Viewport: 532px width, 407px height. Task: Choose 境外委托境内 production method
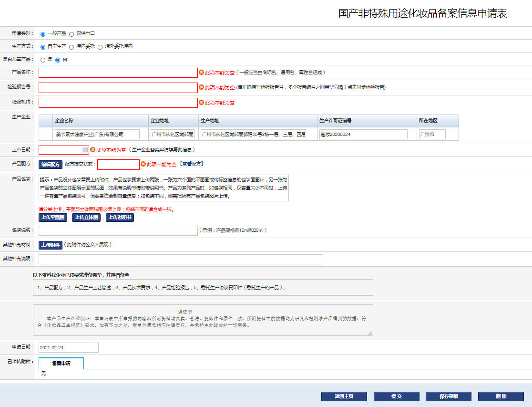click(x=100, y=47)
